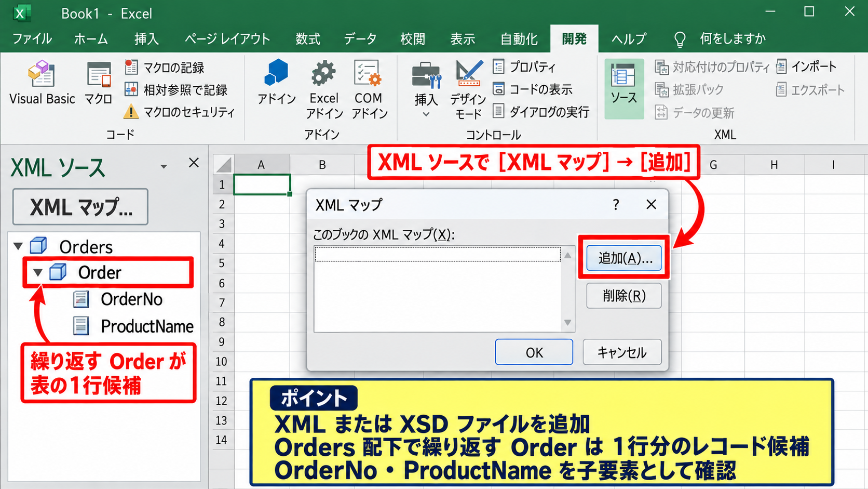Click the select-all corner of the sheet

[224, 165]
